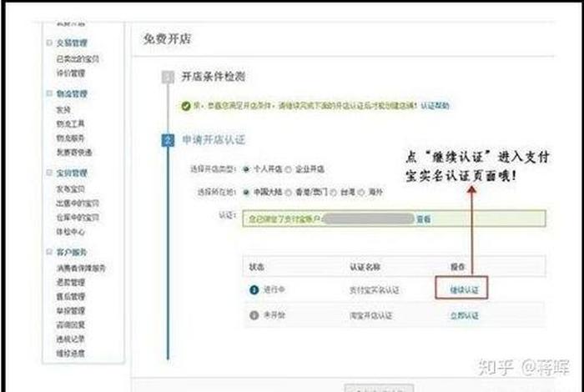This screenshot has height=392, width=584.
Task: Select the 企业开店 radio button
Action: [289, 169]
